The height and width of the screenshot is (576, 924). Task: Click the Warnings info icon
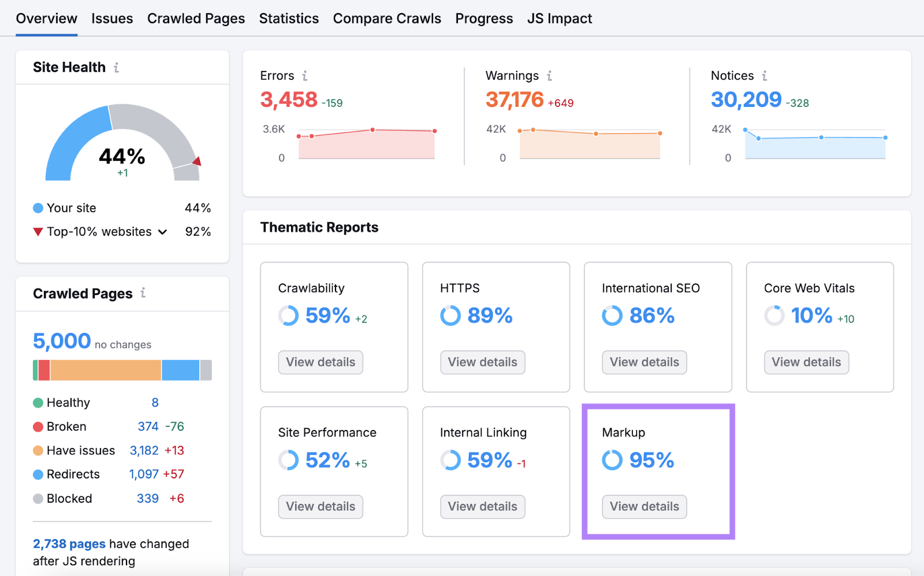pos(549,76)
